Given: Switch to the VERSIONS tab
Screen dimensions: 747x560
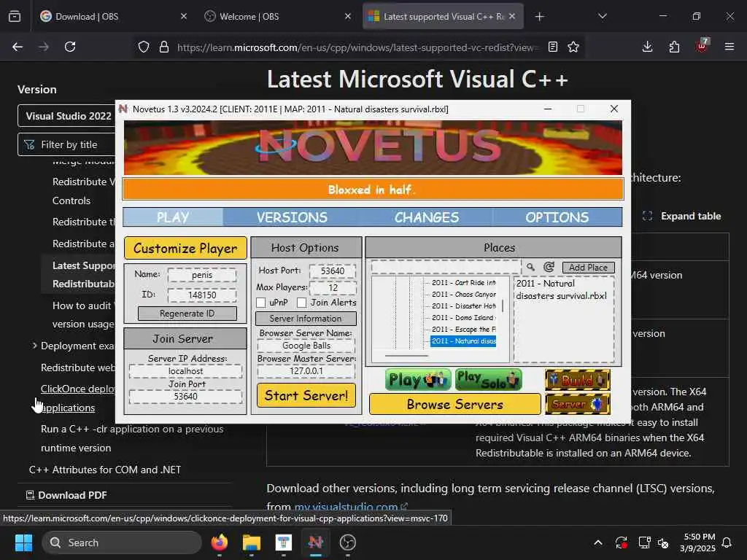Looking at the screenshot, I should click(292, 217).
